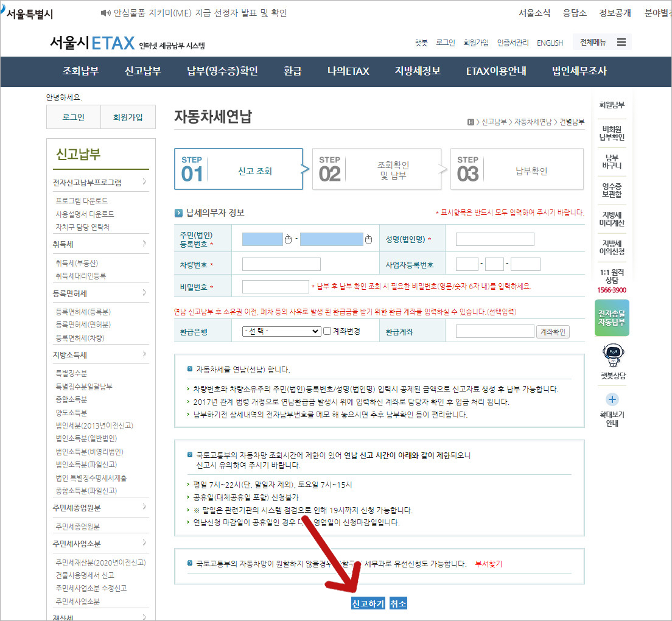Open 지방세정보 main menu
This screenshot has height=621, width=672.
pos(418,71)
